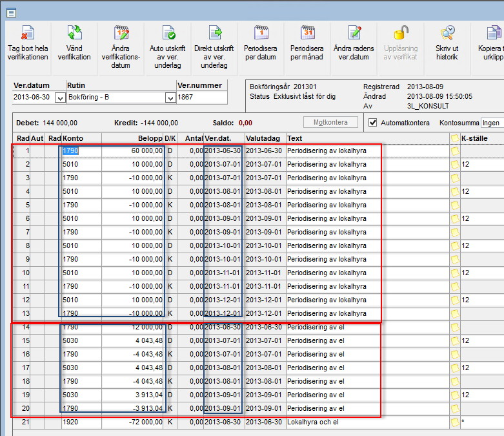Select Konto 5010 in row 2

click(x=82, y=165)
